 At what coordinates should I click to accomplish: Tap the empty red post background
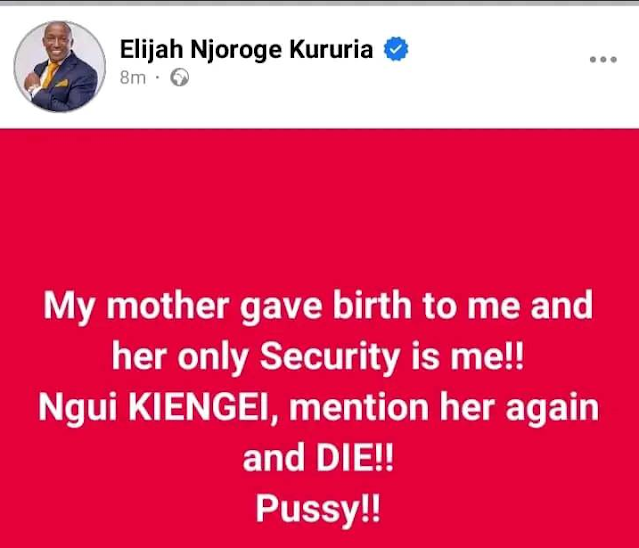click(x=320, y=204)
